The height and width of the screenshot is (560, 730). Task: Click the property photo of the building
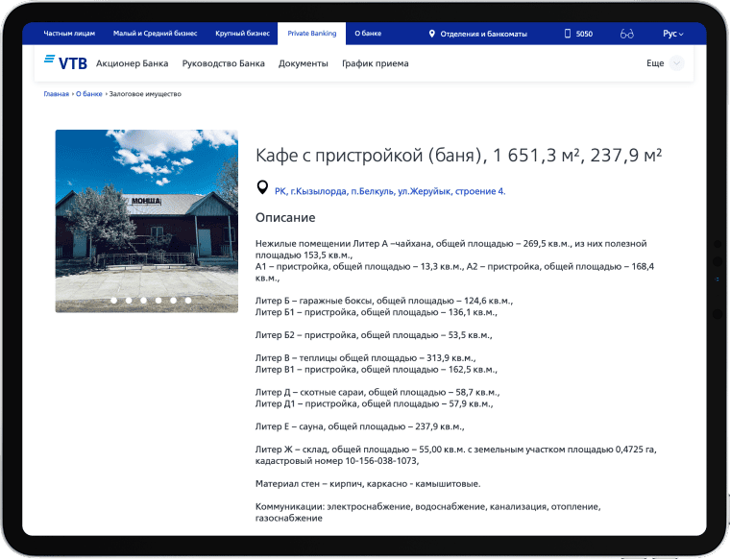pos(147,221)
